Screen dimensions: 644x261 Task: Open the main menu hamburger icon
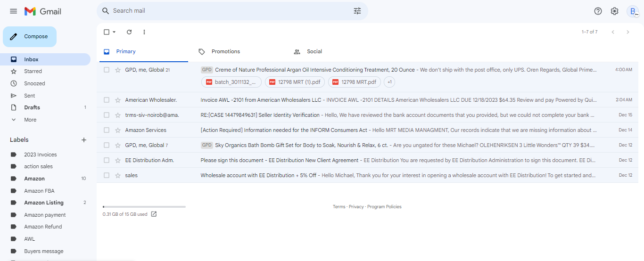coord(13,11)
